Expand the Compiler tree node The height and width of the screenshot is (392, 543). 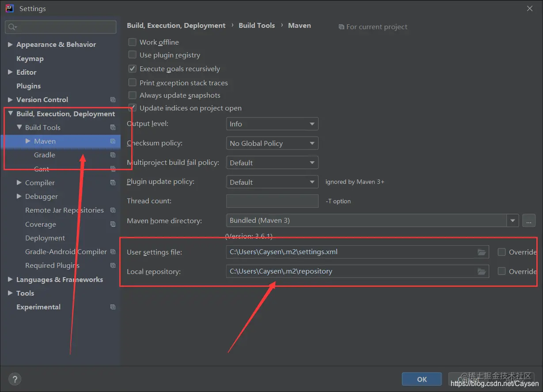[19, 183]
